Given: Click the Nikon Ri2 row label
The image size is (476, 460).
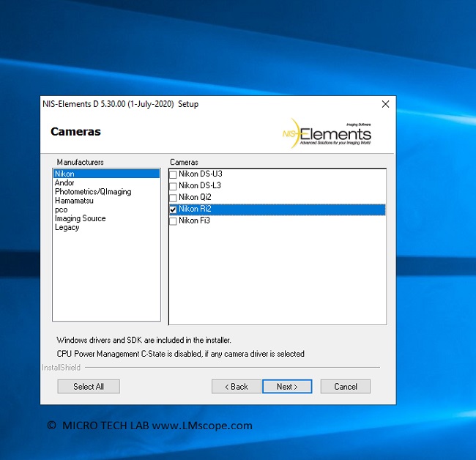Looking at the screenshot, I should click(195, 209).
